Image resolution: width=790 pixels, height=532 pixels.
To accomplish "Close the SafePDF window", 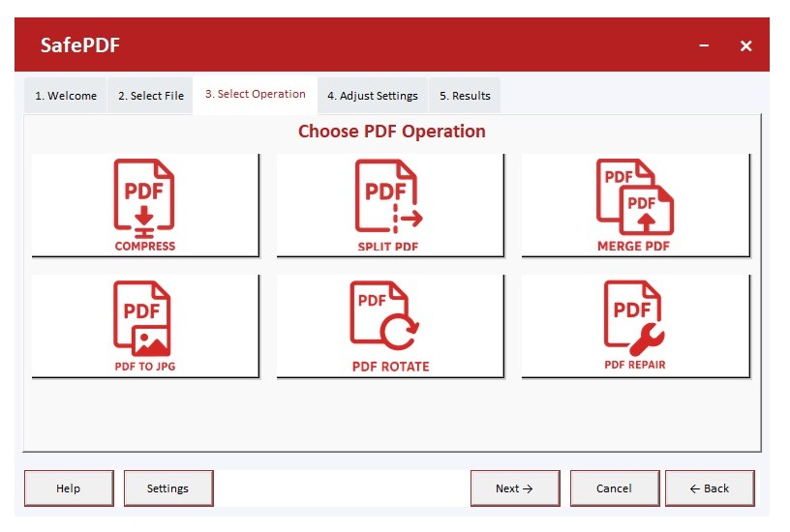I will [745, 45].
